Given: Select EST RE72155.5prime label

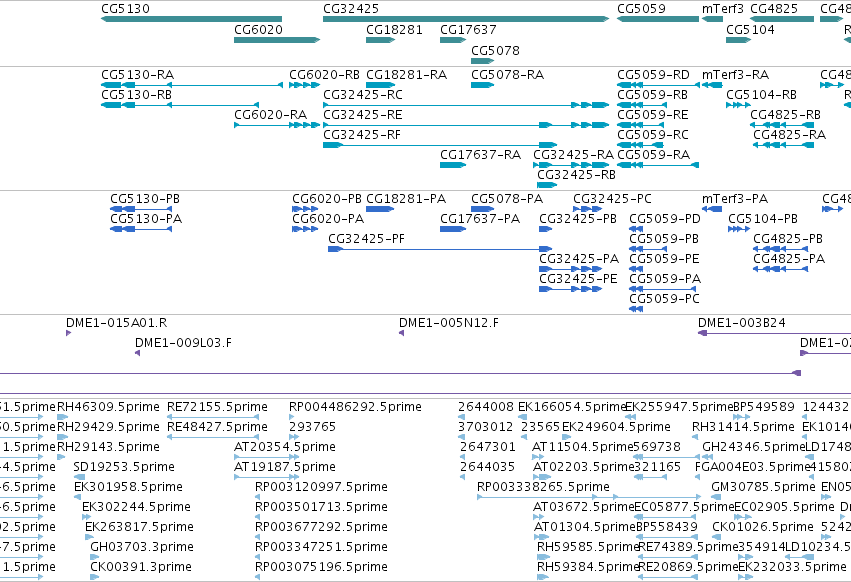Looking at the screenshot, I should click(x=218, y=407).
